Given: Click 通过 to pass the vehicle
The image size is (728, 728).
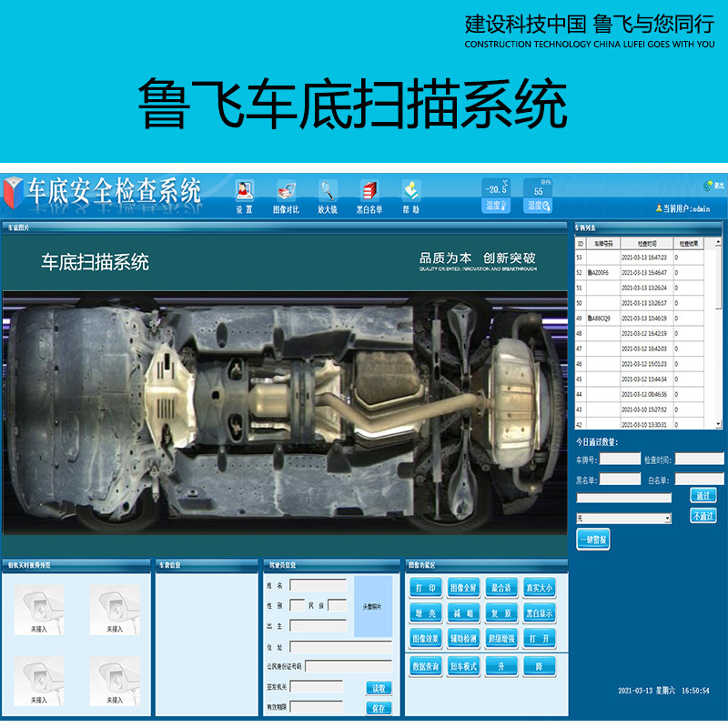Looking at the screenshot, I should [703, 495].
